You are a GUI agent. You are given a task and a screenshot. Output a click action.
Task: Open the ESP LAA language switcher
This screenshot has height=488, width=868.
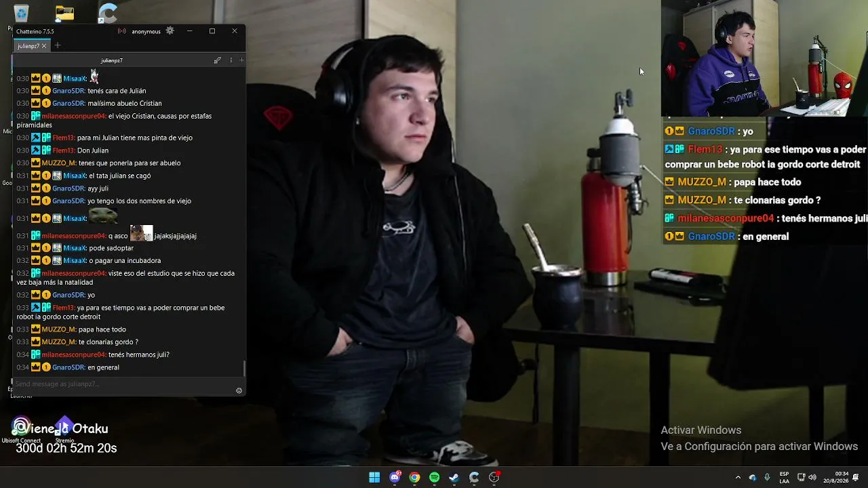coord(784,477)
